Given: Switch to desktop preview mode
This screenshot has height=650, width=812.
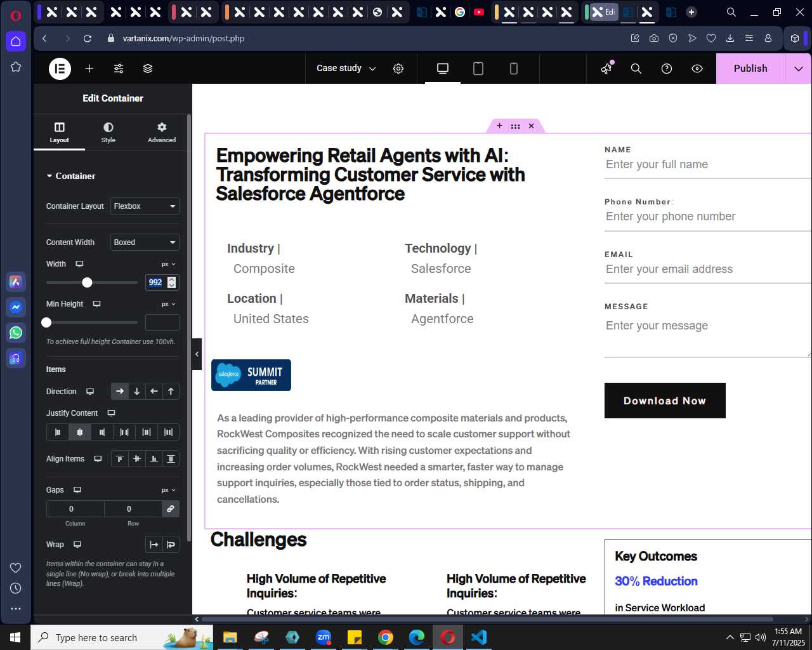Looking at the screenshot, I should 443,69.
